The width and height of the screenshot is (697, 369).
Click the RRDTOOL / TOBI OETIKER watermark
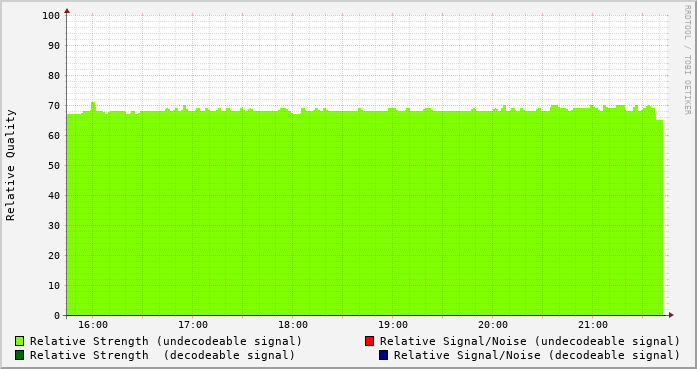[687, 60]
